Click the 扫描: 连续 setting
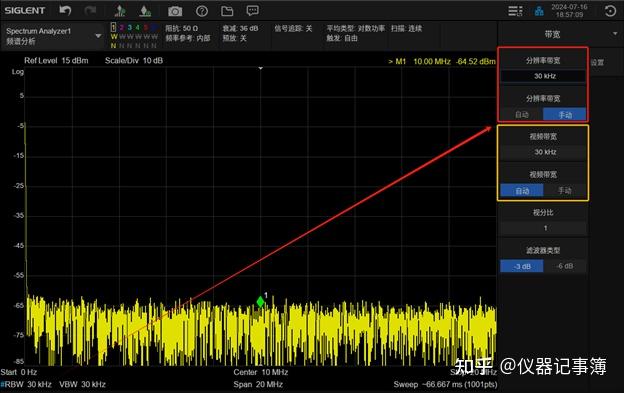The image size is (624, 393). [x=406, y=28]
